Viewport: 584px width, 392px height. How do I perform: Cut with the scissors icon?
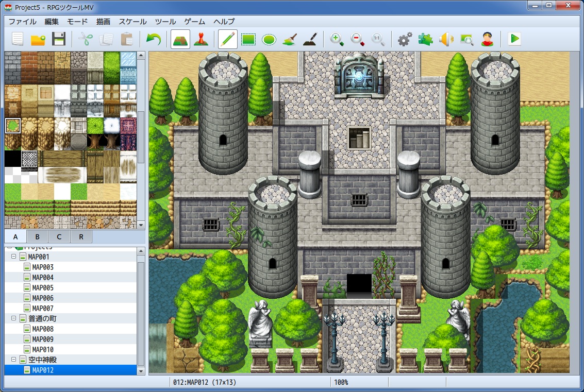(86, 39)
